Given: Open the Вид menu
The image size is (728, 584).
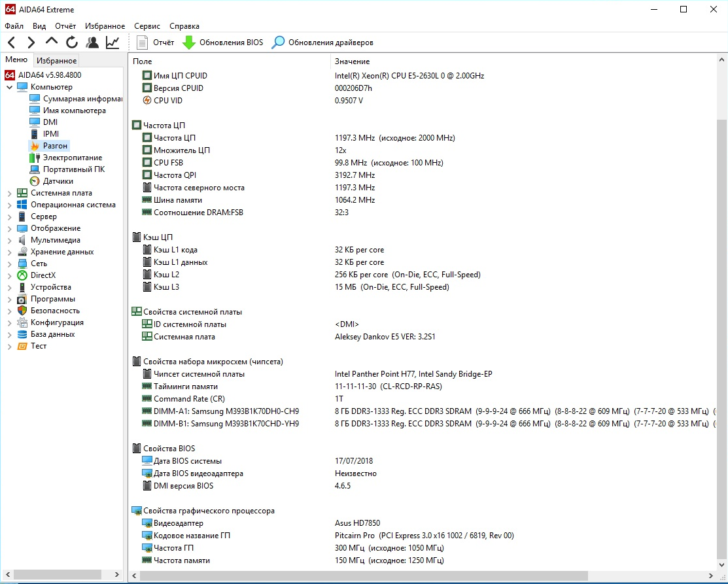Looking at the screenshot, I should pyautogui.click(x=39, y=26).
